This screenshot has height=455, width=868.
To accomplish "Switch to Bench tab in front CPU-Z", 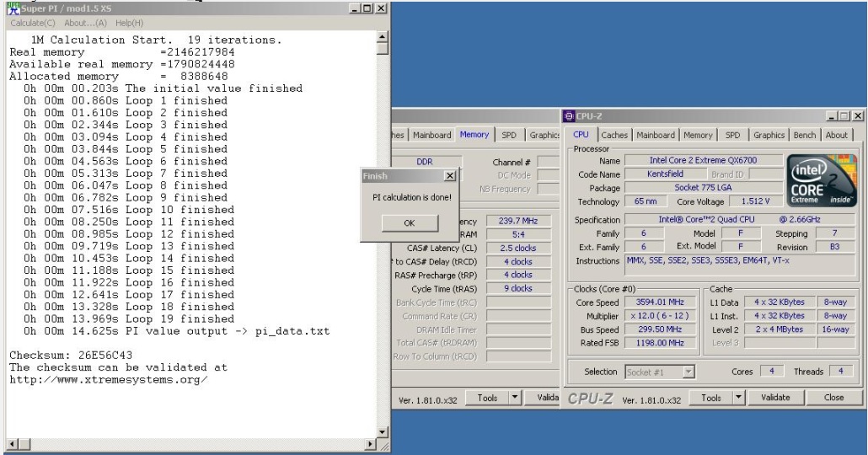I will coord(804,135).
